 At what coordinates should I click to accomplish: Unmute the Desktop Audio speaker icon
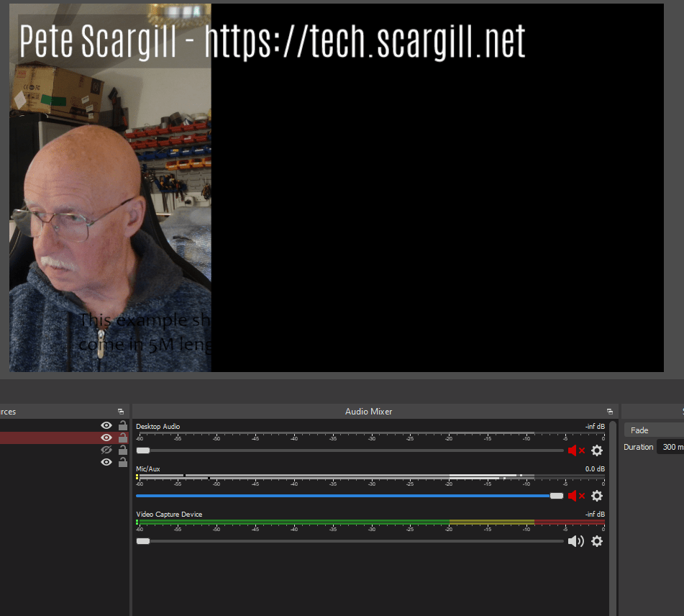pos(575,450)
